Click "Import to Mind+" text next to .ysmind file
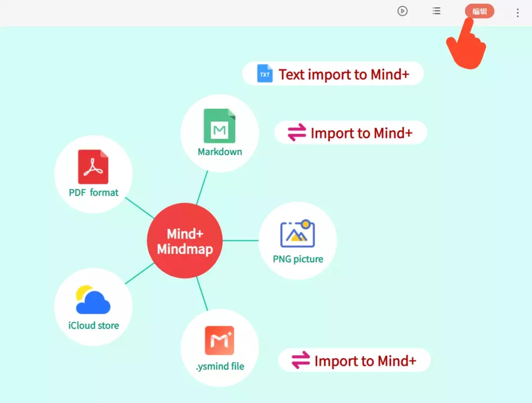The image size is (532, 403). tap(365, 361)
